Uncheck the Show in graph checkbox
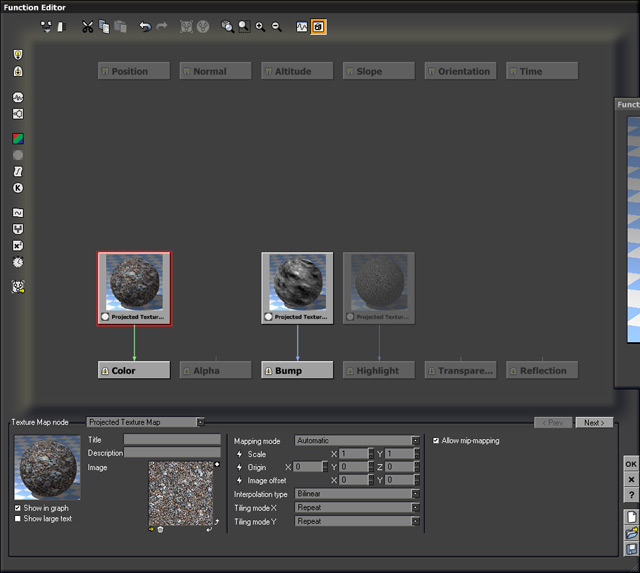640x573 pixels. (x=18, y=508)
